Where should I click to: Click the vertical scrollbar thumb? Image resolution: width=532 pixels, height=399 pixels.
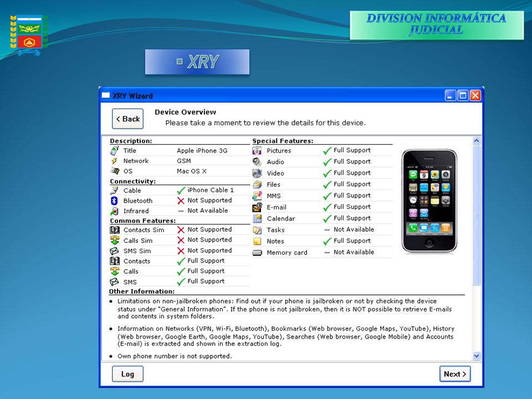(477, 215)
